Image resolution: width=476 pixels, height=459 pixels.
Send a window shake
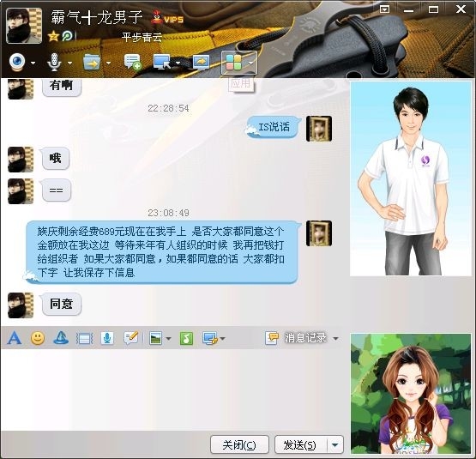(84, 338)
